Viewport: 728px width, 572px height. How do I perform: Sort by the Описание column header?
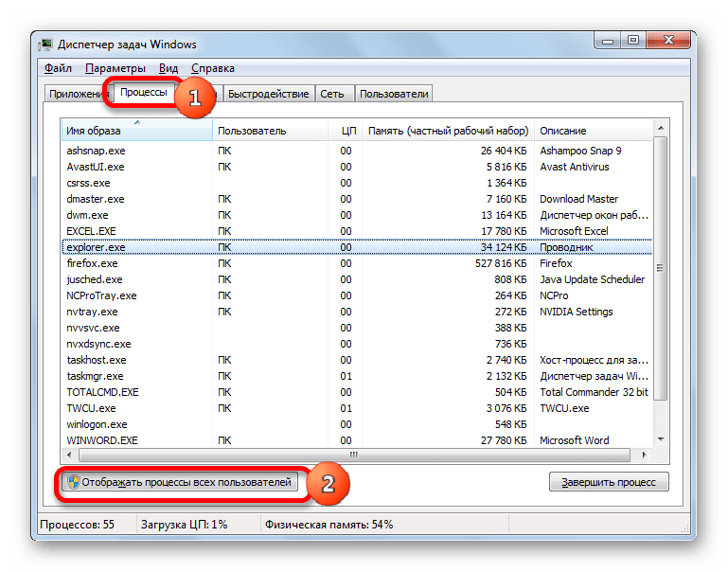594,131
